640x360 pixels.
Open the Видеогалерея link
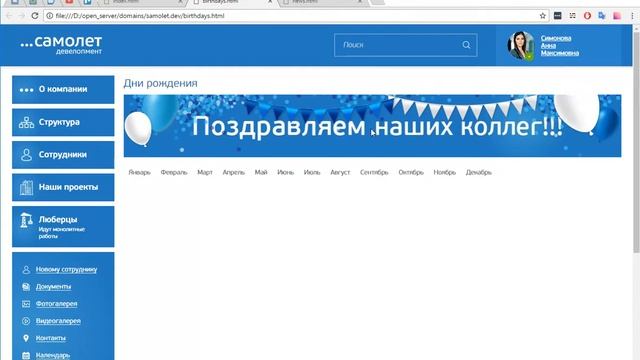[x=58, y=321]
